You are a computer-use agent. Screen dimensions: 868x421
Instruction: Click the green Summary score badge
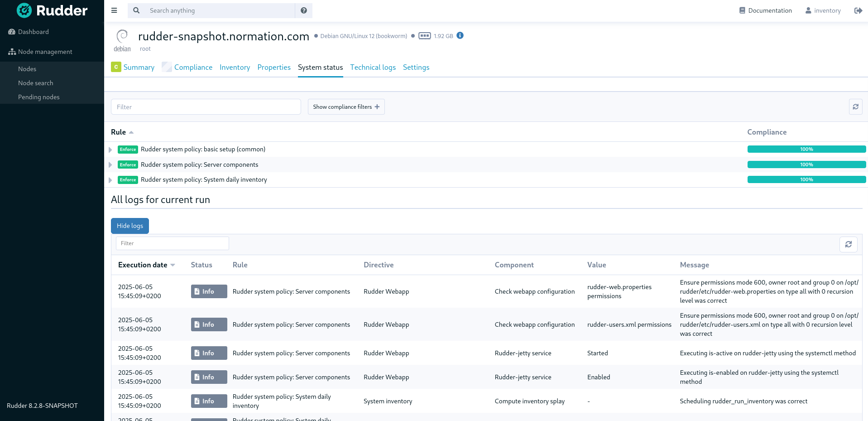(116, 67)
